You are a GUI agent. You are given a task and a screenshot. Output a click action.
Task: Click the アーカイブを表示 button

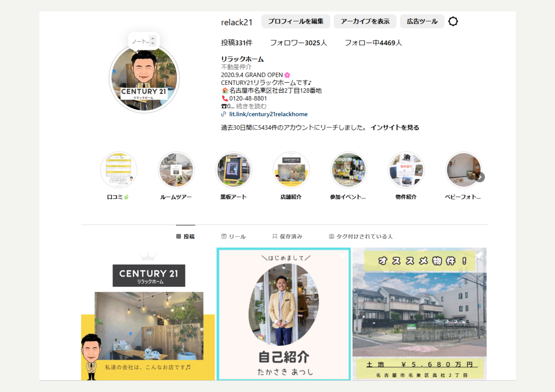pyautogui.click(x=365, y=21)
